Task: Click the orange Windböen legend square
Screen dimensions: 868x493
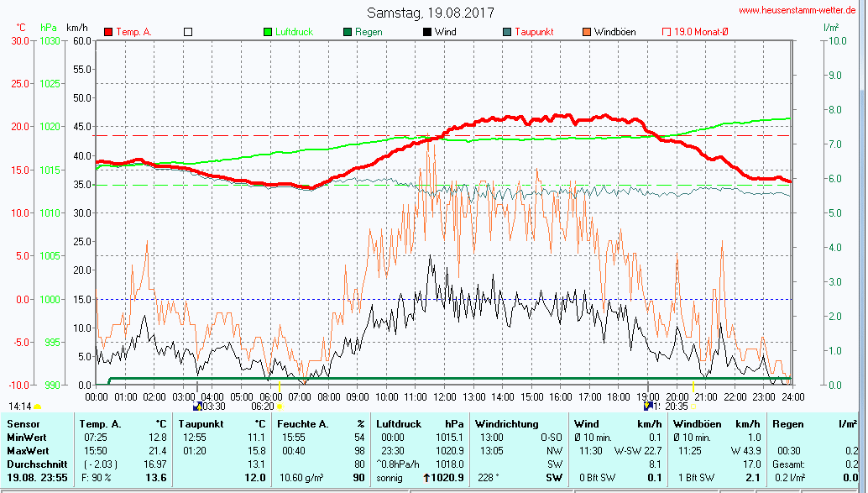Action: 587,32
